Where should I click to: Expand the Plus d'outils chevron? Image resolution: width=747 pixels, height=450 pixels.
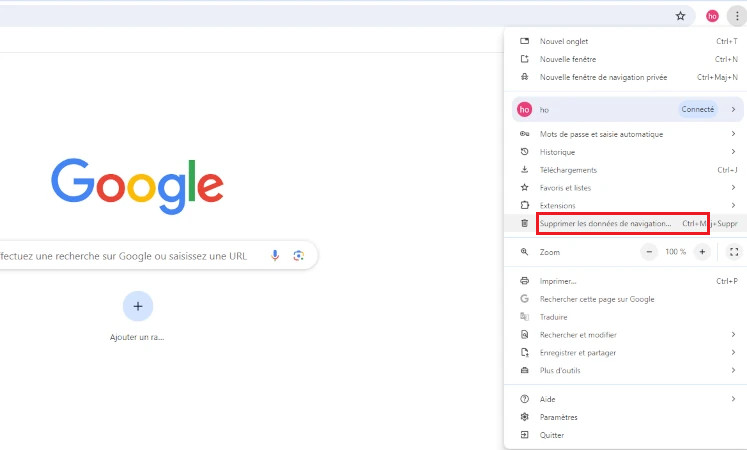click(x=733, y=370)
